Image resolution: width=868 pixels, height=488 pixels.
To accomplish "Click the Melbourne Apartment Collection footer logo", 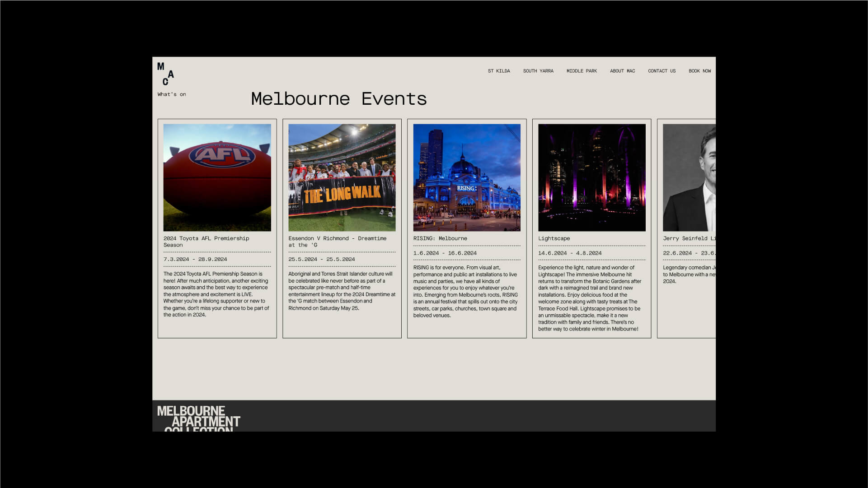I will click(x=199, y=418).
